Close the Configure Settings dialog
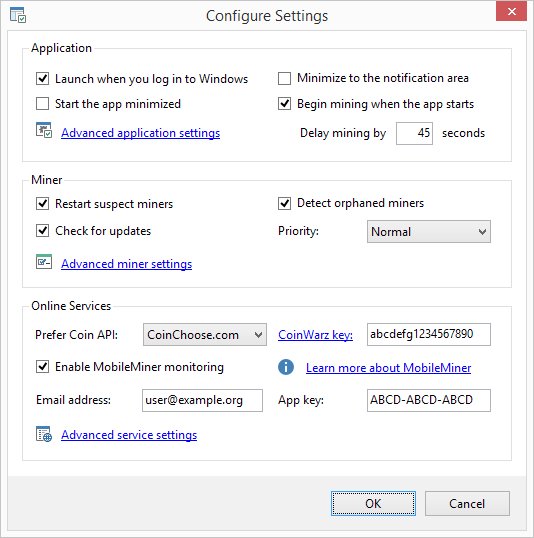 (x=511, y=12)
